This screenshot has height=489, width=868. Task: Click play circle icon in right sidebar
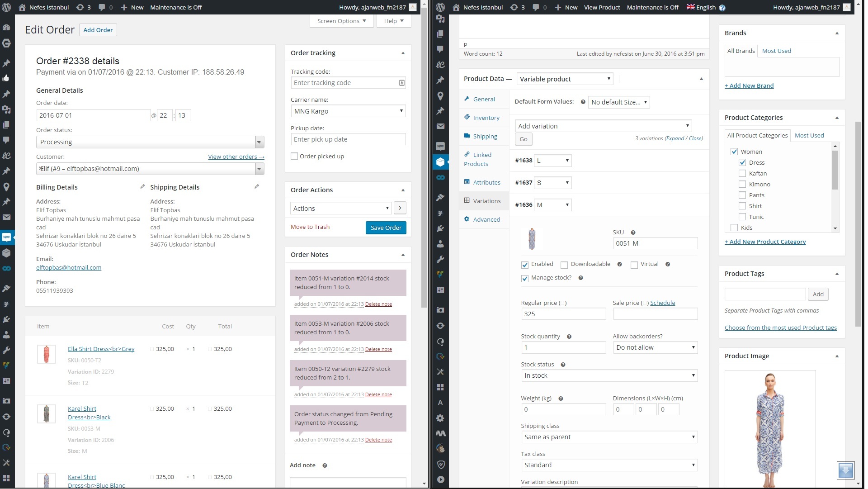[440, 480]
